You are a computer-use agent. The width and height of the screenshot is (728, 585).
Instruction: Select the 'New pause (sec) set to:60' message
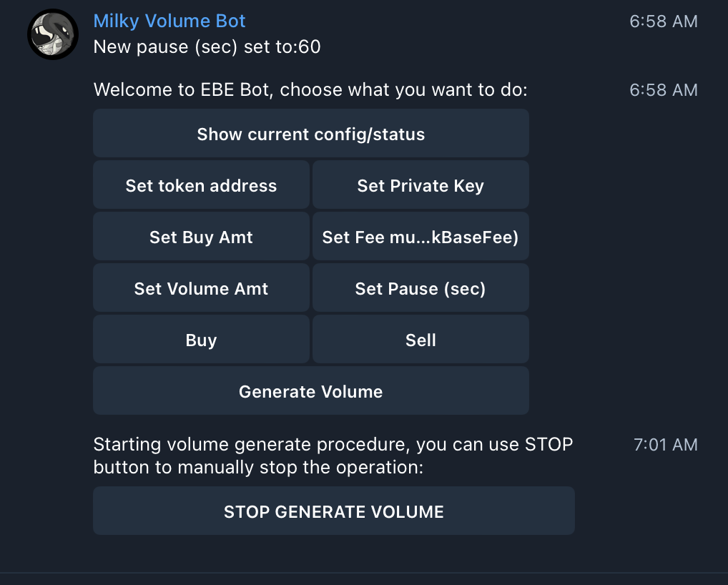click(207, 47)
